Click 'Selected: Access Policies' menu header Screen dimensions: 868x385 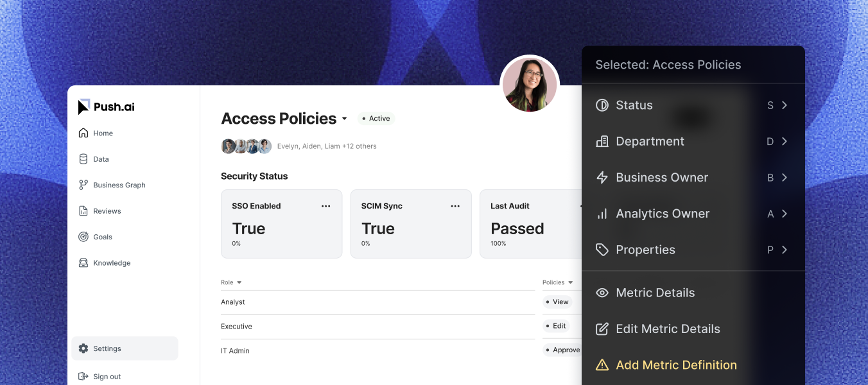tap(668, 65)
